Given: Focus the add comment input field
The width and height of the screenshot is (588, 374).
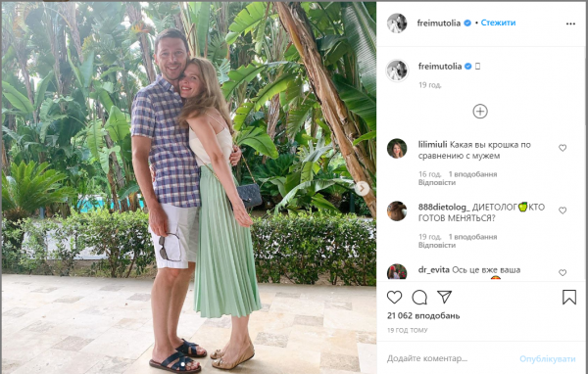Looking at the screenshot, I should click(449, 358).
